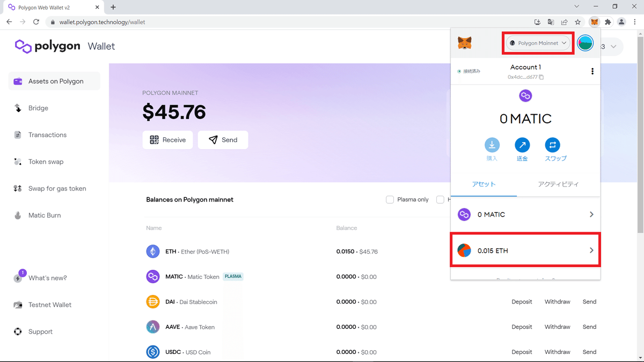Image resolution: width=644 pixels, height=362 pixels.
Task: Open a new browser tab
Action: (113, 7)
